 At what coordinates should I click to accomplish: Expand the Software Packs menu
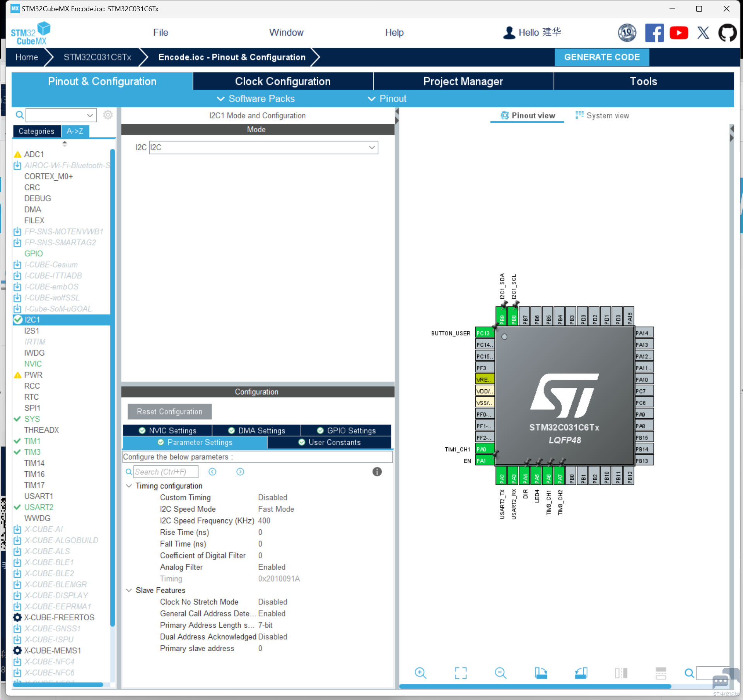(256, 99)
